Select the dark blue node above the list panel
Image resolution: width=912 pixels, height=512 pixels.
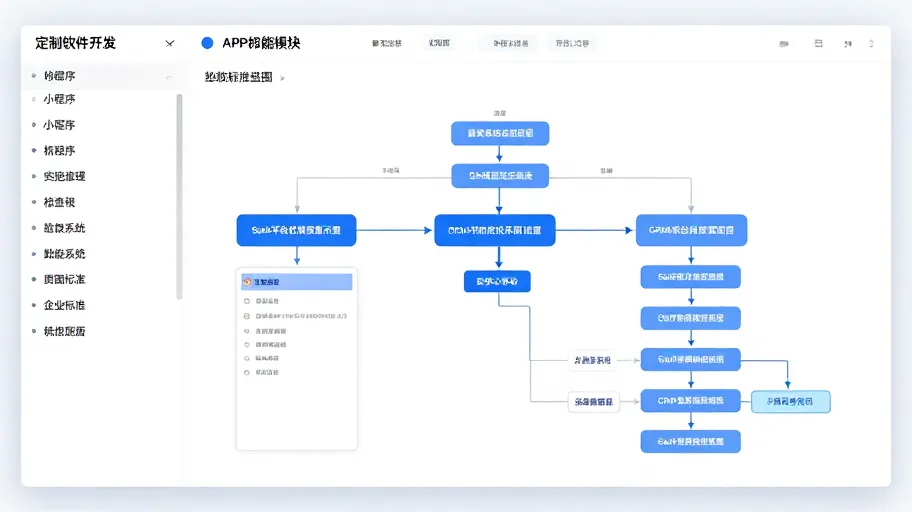pos(297,230)
